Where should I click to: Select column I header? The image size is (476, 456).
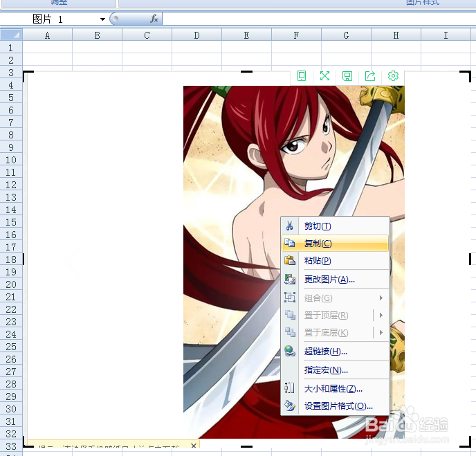point(446,35)
